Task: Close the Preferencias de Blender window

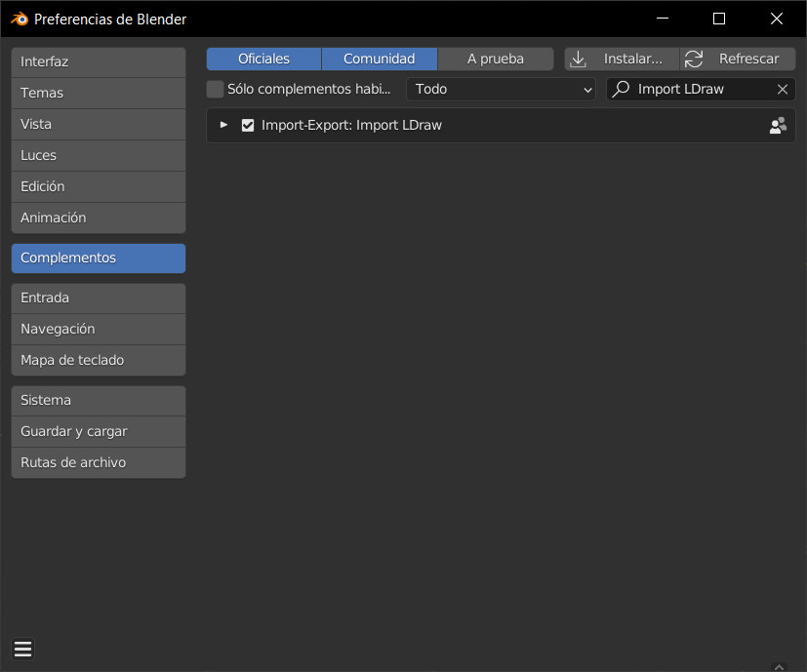Action: [x=777, y=19]
